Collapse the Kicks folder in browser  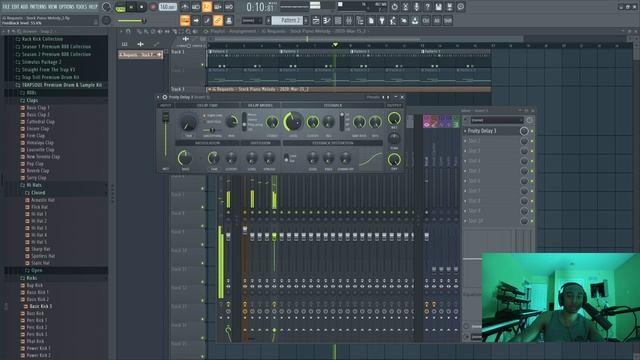tap(31, 278)
